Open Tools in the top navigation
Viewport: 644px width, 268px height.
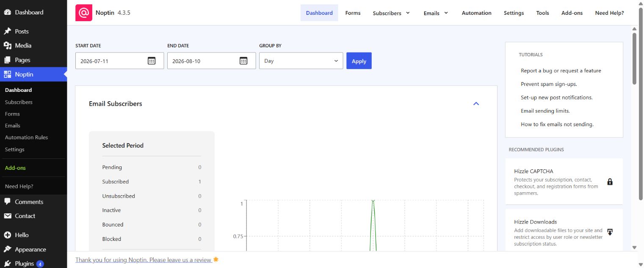coord(542,13)
